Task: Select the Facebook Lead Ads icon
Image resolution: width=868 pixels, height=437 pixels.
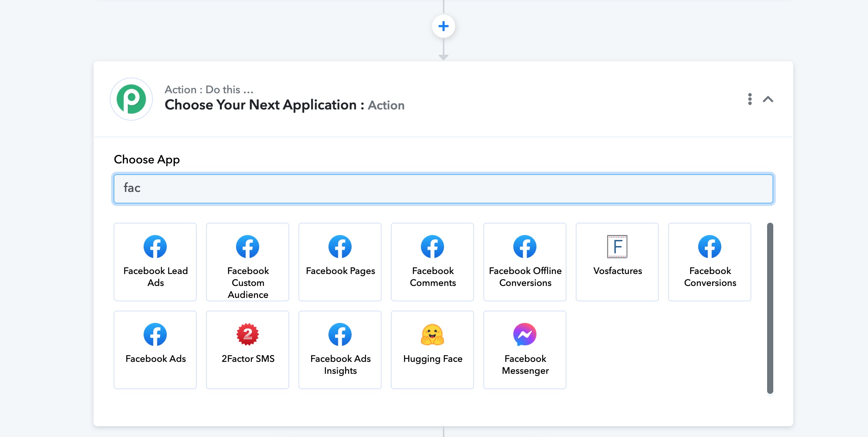Action: tap(155, 247)
